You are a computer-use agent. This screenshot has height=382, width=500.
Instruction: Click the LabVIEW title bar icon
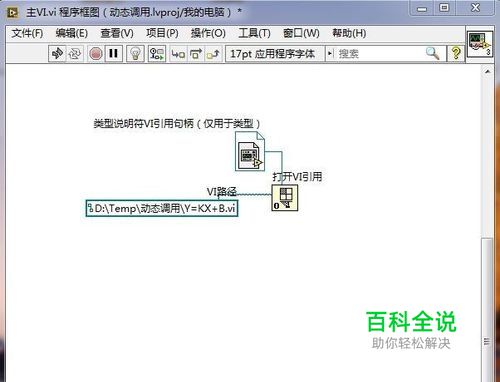13,13
